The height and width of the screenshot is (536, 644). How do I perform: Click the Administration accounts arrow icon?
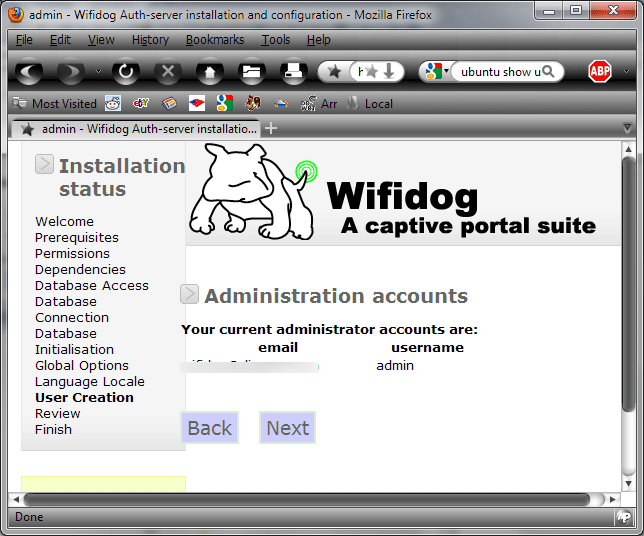click(x=189, y=294)
